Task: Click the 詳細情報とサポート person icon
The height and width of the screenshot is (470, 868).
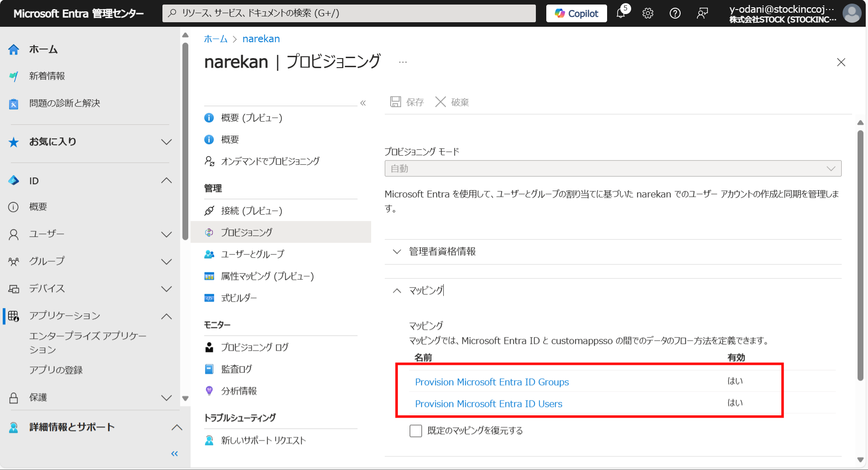Action: point(14,427)
